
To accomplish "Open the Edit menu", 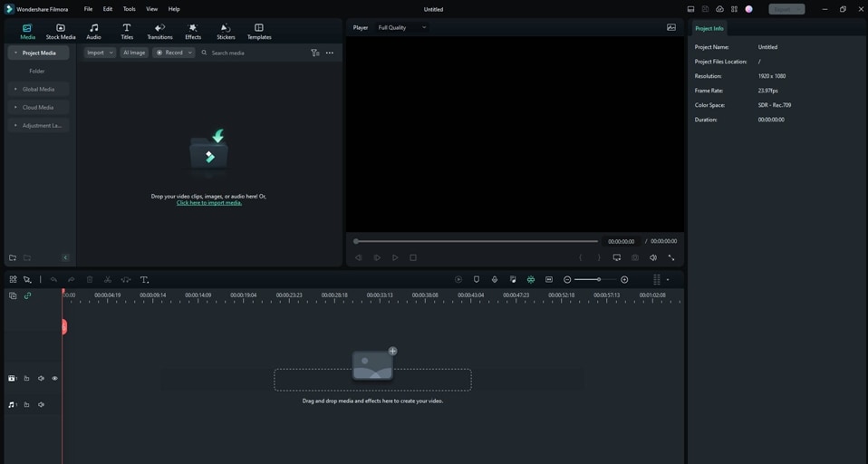I will pos(108,9).
